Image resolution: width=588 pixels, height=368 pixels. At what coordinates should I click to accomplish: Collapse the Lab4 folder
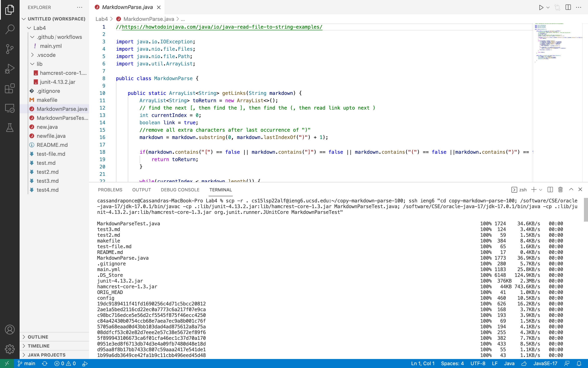[55, 28]
